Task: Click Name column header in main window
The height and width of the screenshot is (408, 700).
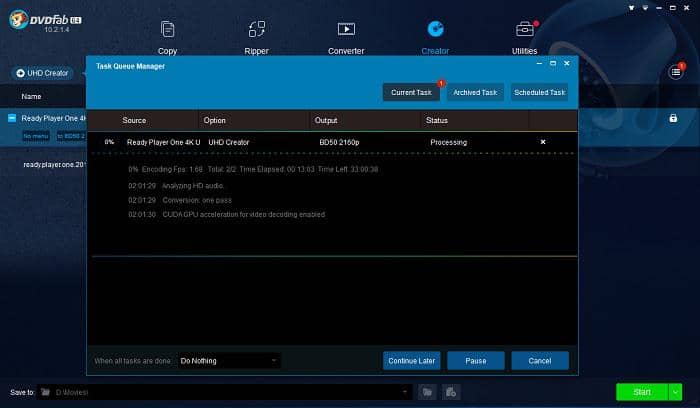Action: pyautogui.click(x=31, y=96)
